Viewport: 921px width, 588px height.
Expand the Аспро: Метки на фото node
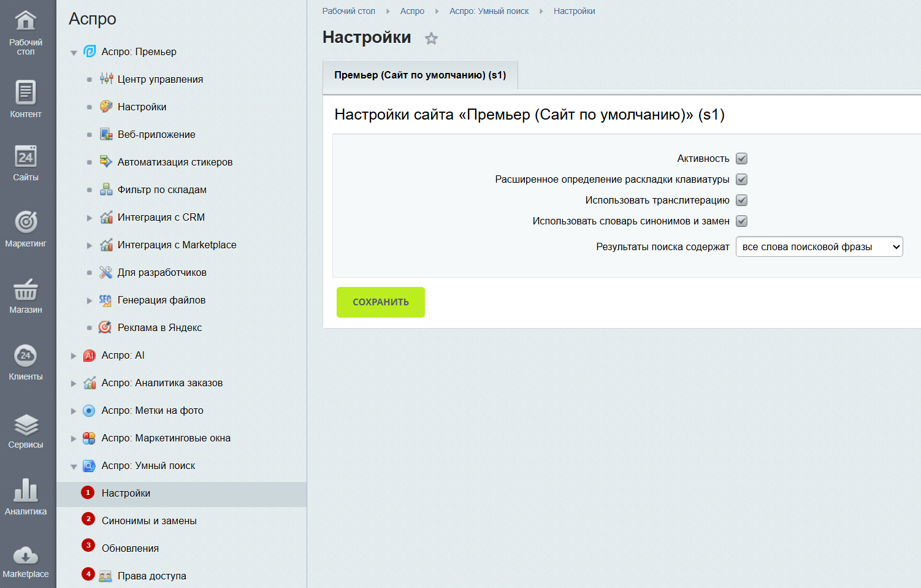(74, 411)
